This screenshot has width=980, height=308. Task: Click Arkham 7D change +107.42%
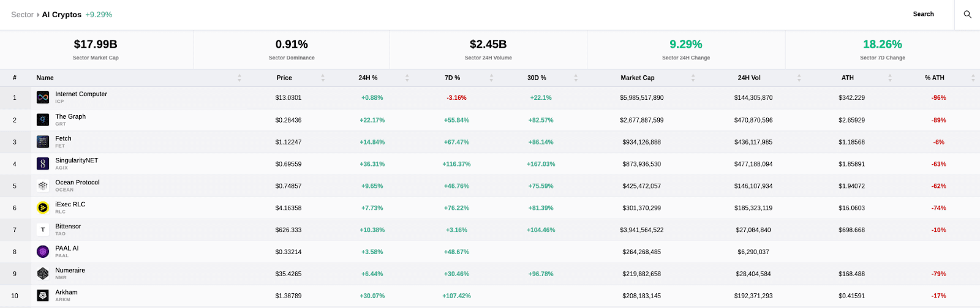[x=456, y=296]
